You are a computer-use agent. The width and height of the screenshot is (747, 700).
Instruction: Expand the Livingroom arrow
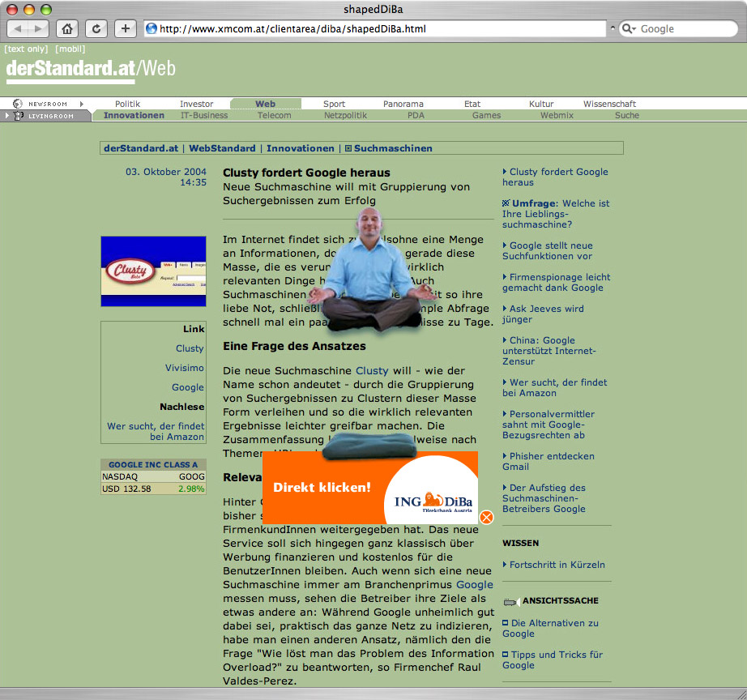[6, 115]
